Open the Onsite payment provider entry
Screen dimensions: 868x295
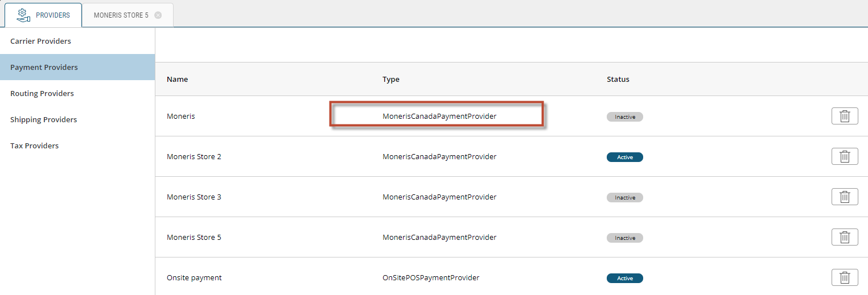[194, 277]
